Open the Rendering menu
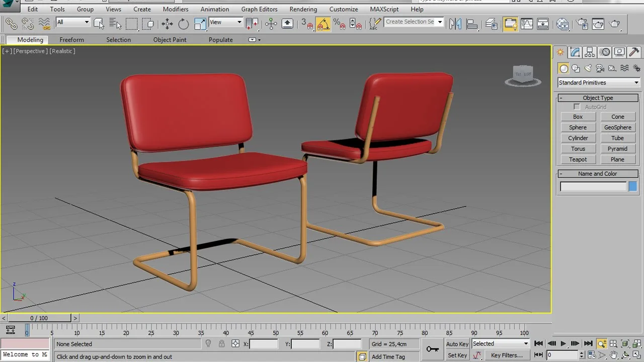The width and height of the screenshot is (644, 362). [303, 9]
